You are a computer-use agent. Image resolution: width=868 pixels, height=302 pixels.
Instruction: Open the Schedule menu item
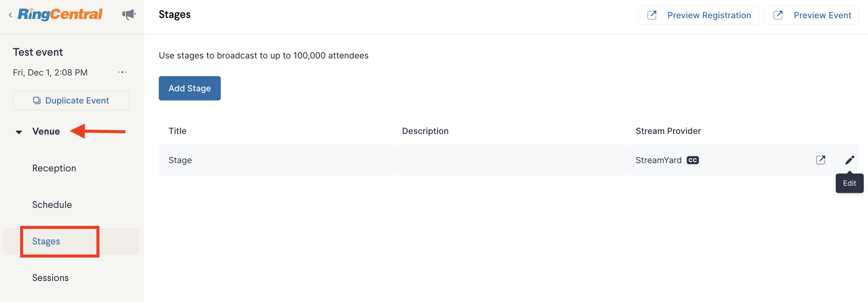(52, 205)
